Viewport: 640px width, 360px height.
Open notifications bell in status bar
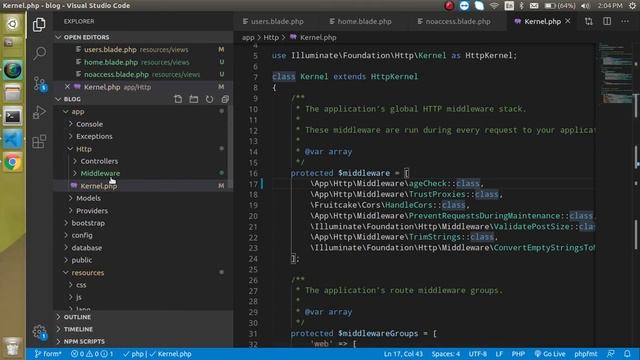pos(627,354)
